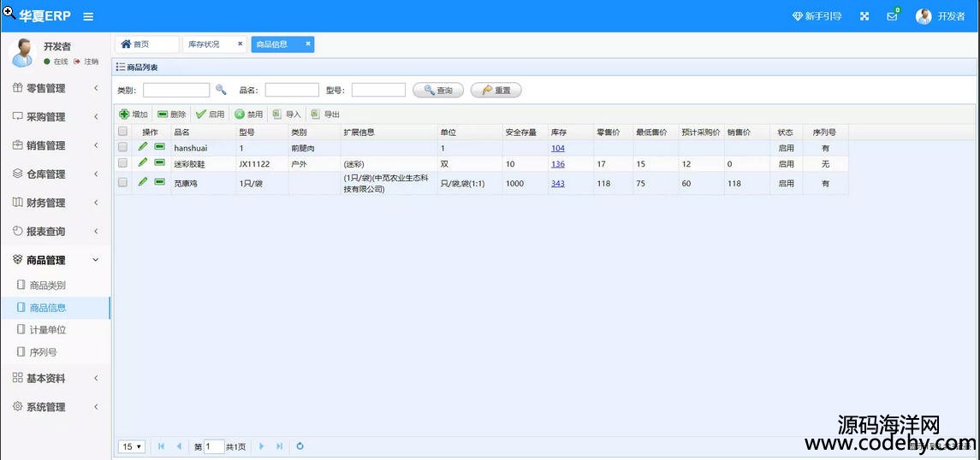The height and width of the screenshot is (460, 980).
Task: Toggle the hamburger sidebar menu icon
Action: point(88,16)
